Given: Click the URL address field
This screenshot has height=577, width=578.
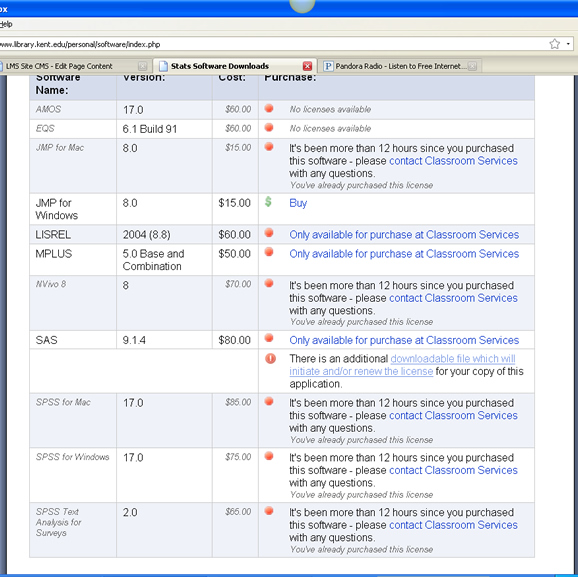Looking at the screenshot, I should point(273,44).
